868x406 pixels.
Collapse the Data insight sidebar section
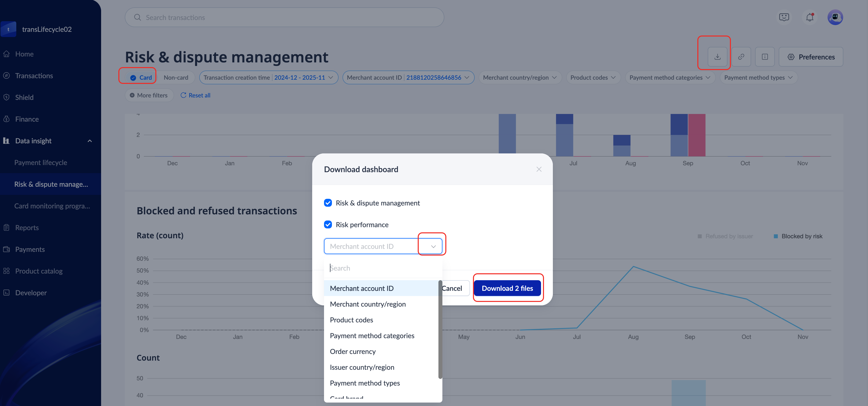click(x=90, y=141)
